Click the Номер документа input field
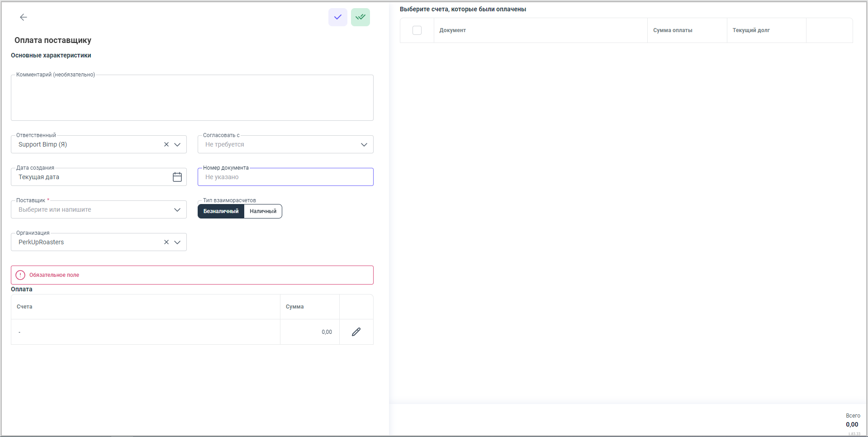Screen dimensions: 868x437 (285, 177)
